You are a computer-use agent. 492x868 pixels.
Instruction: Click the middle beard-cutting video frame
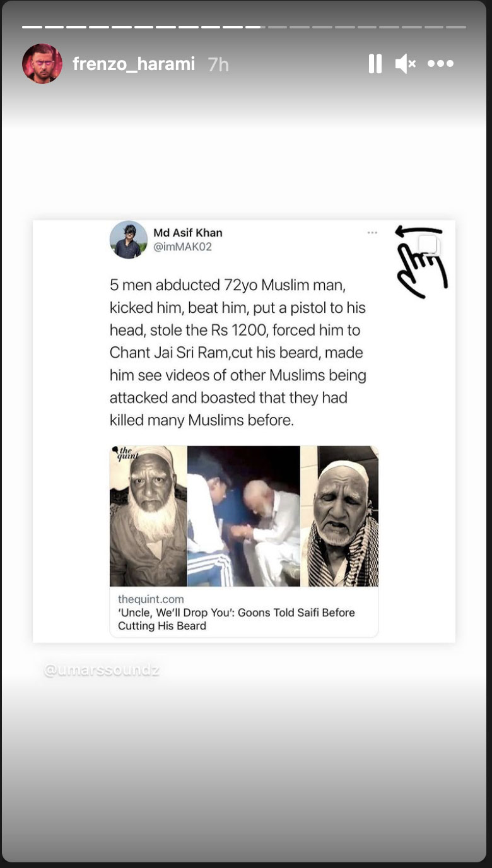coord(243,516)
